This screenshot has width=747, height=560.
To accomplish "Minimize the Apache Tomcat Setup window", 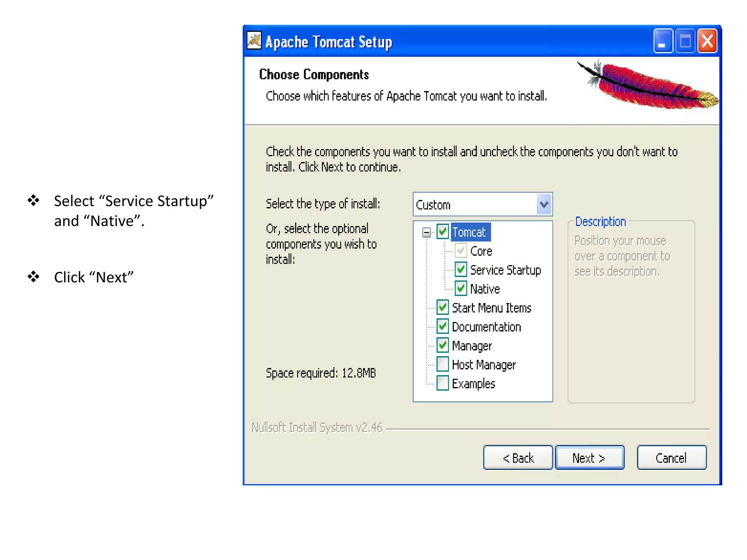I will tap(663, 41).
